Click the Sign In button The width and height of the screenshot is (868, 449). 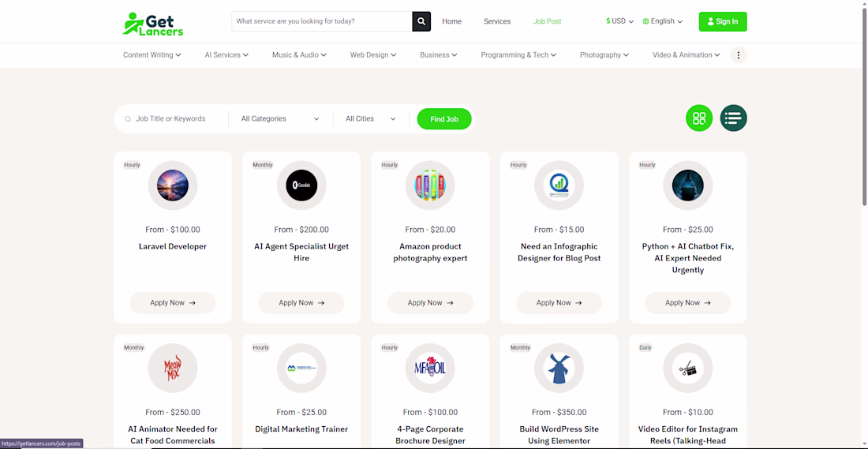(x=722, y=21)
